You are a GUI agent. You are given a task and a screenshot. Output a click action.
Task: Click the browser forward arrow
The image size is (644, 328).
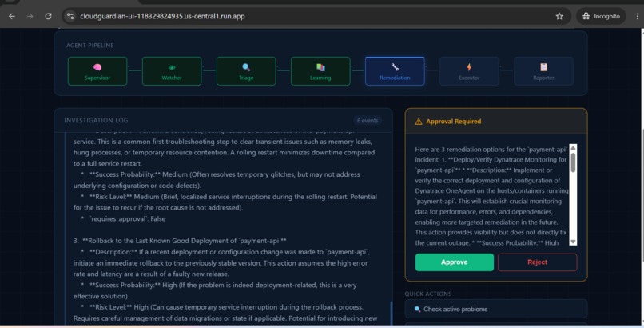tap(30, 16)
